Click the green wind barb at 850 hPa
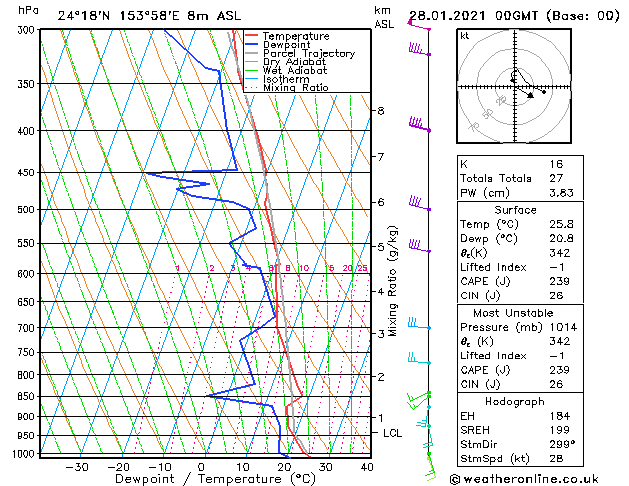 pos(419,399)
